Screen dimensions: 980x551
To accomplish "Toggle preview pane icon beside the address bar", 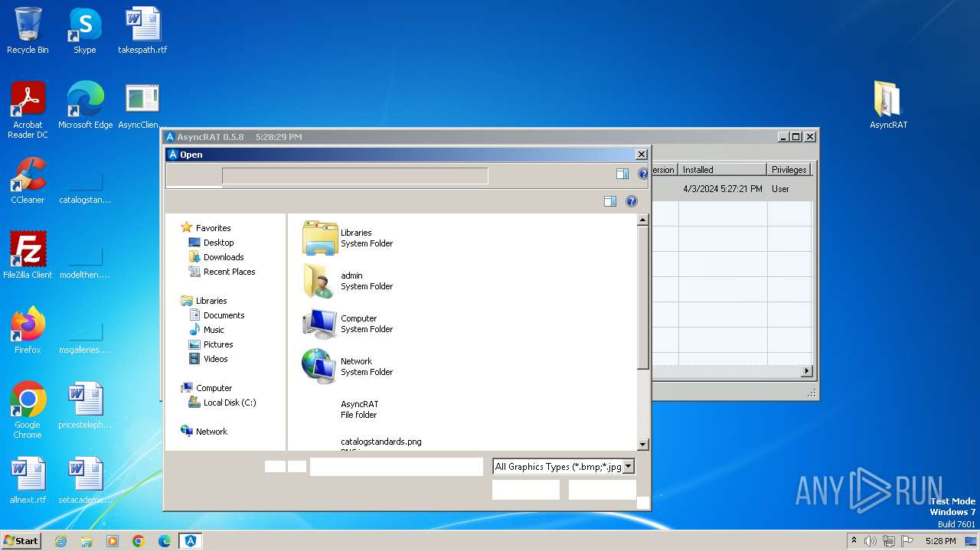I will [622, 174].
